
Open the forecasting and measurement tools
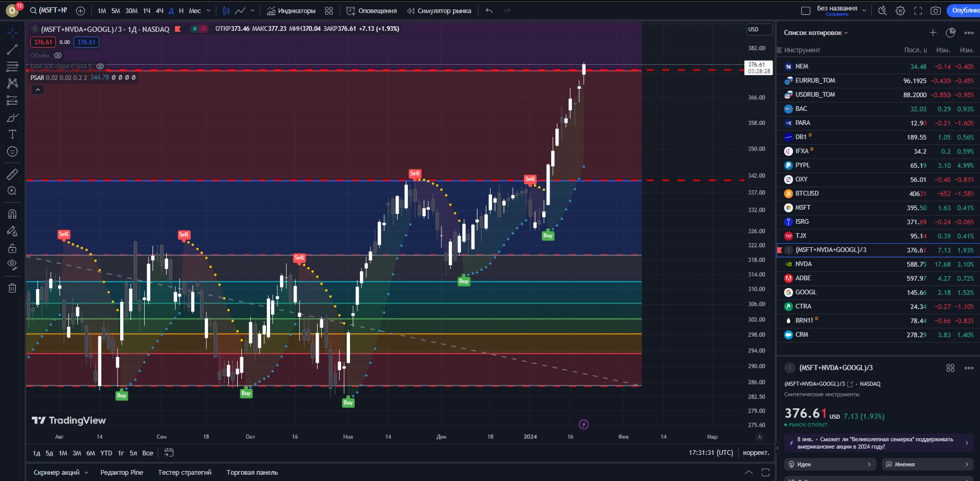(x=13, y=100)
